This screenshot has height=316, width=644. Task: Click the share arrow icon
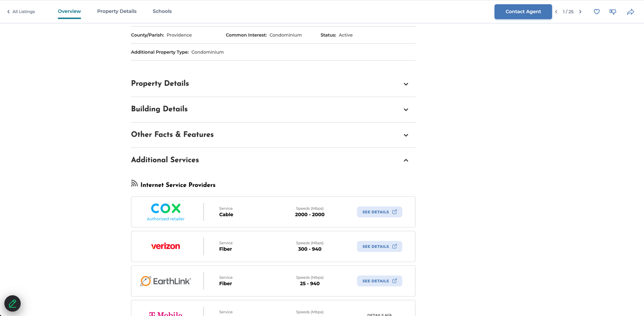[x=630, y=12]
